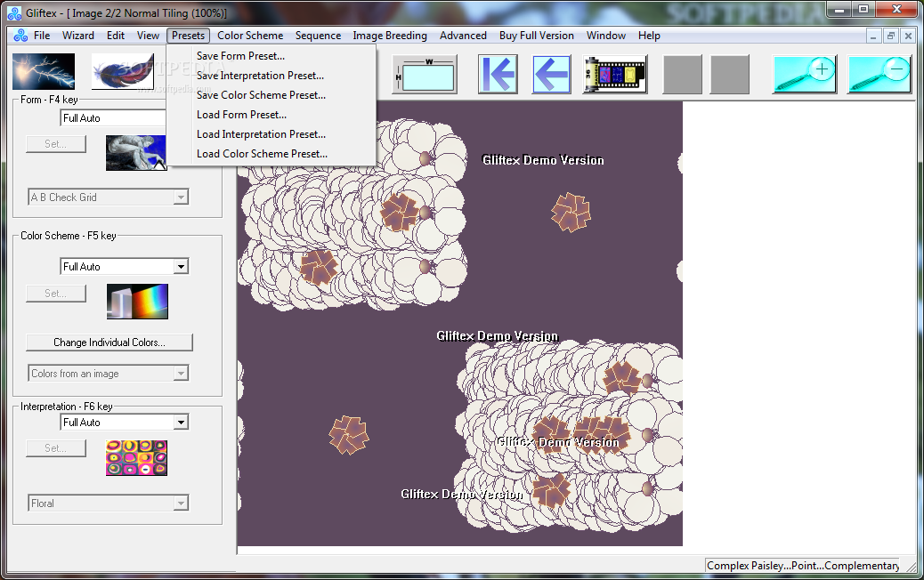
Task: Click the status bar Complex Paisley text
Action: coord(803,565)
